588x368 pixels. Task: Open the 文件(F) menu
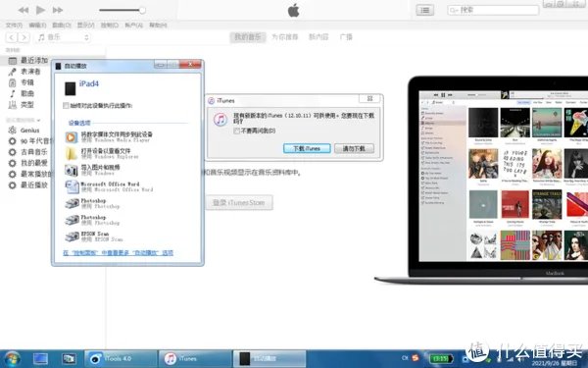[14, 26]
